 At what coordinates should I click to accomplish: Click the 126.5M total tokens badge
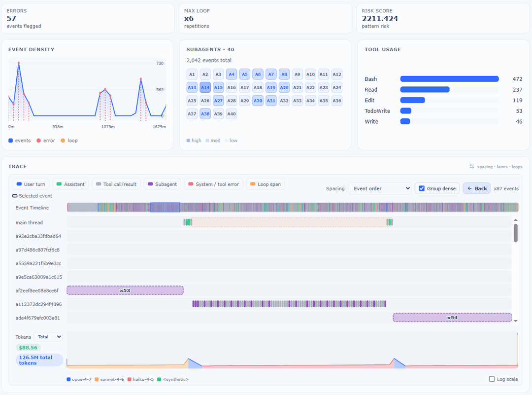(x=39, y=360)
